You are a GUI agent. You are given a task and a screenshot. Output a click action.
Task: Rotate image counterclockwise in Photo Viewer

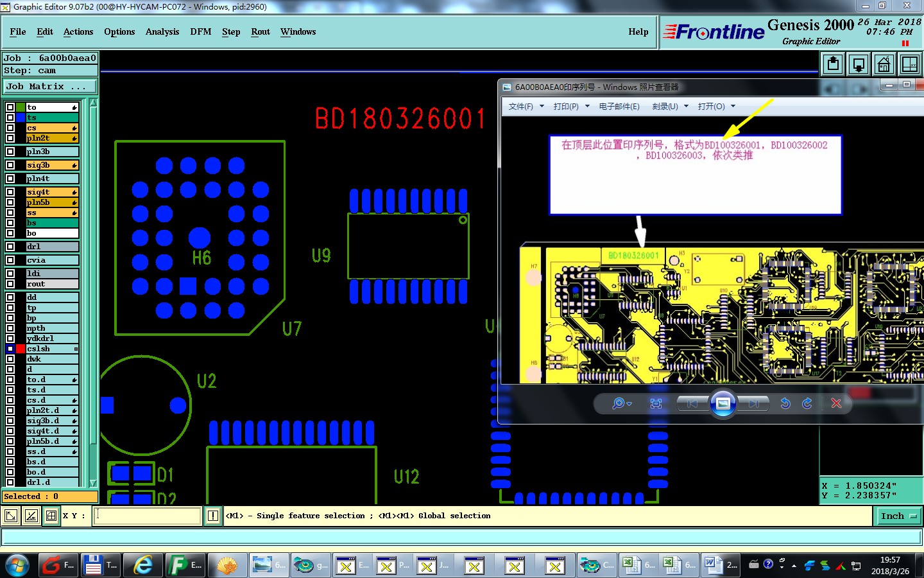[785, 403]
